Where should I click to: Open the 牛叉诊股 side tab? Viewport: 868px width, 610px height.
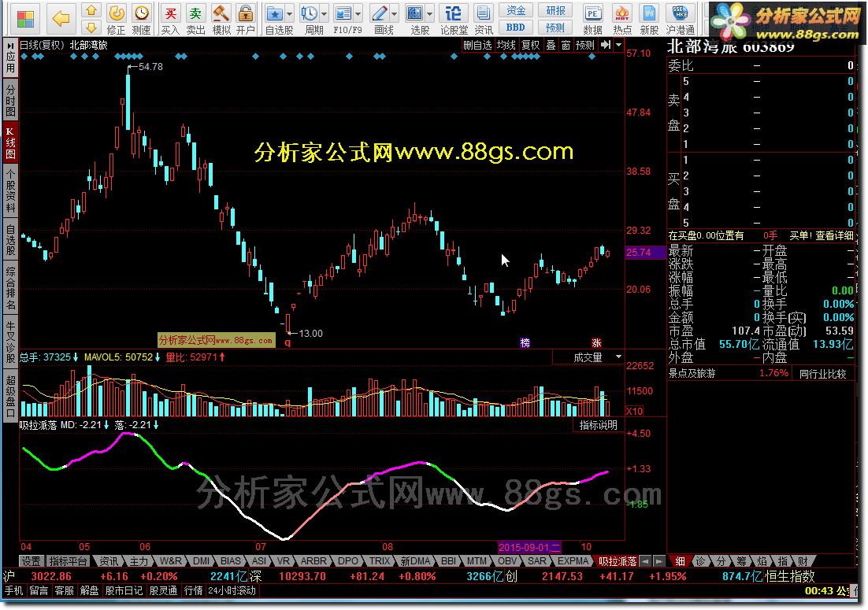[x=10, y=342]
